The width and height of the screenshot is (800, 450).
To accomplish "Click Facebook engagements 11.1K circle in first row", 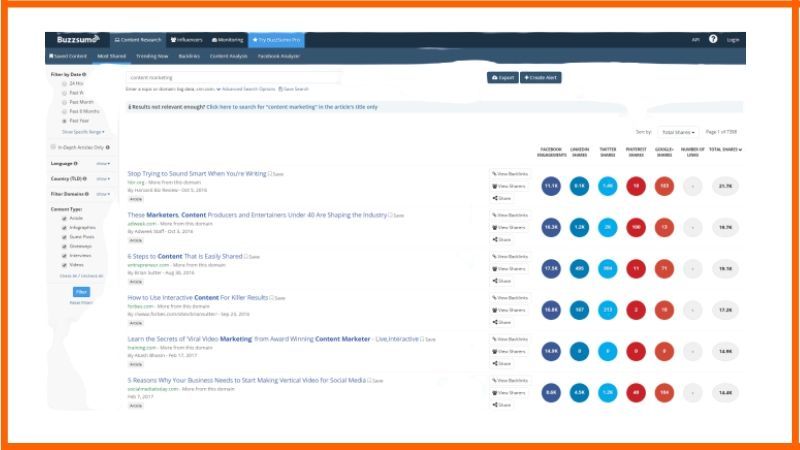I will tap(551, 186).
